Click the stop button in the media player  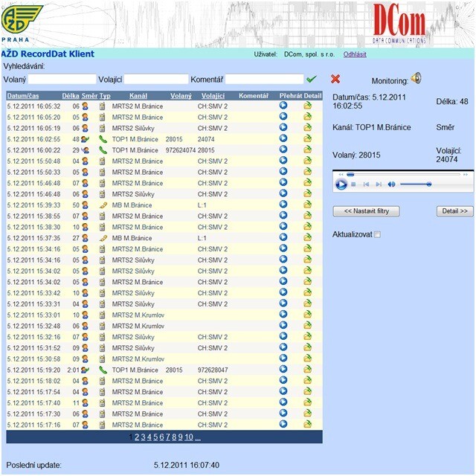(x=353, y=184)
